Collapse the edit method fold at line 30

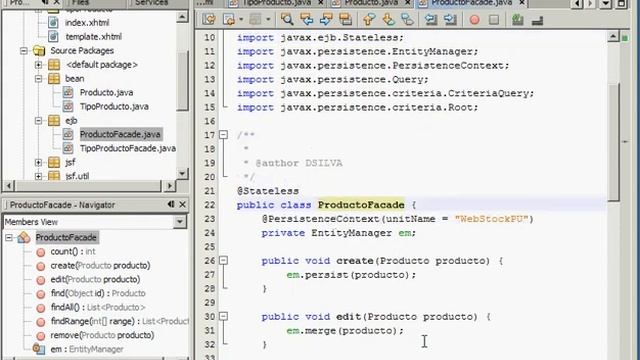click(223, 316)
